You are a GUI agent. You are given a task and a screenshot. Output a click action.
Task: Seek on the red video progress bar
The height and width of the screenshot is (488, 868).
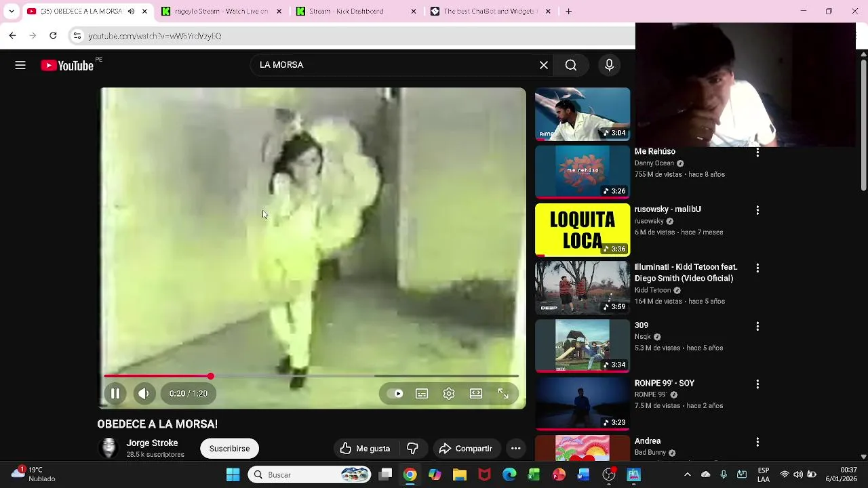click(312, 375)
